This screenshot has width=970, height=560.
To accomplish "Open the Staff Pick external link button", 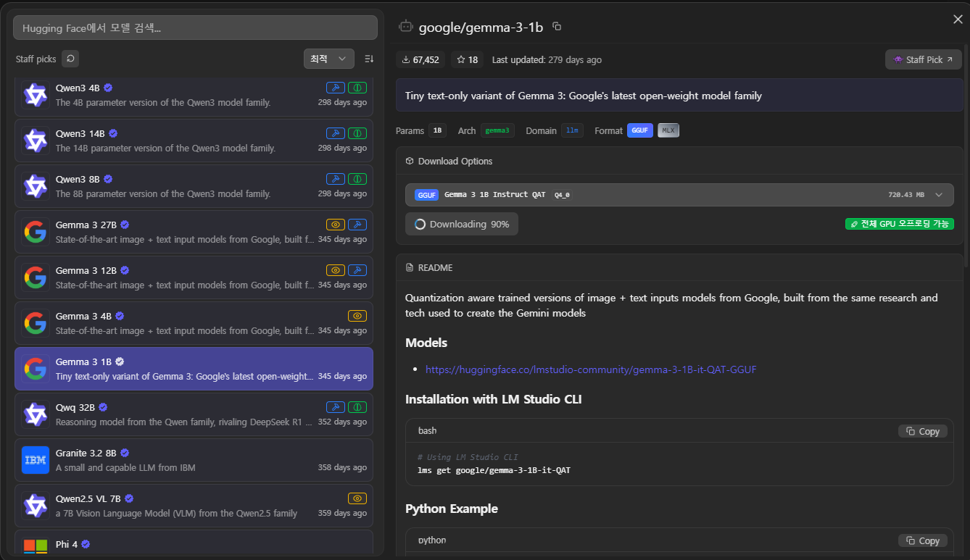I will pyautogui.click(x=923, y=59).
